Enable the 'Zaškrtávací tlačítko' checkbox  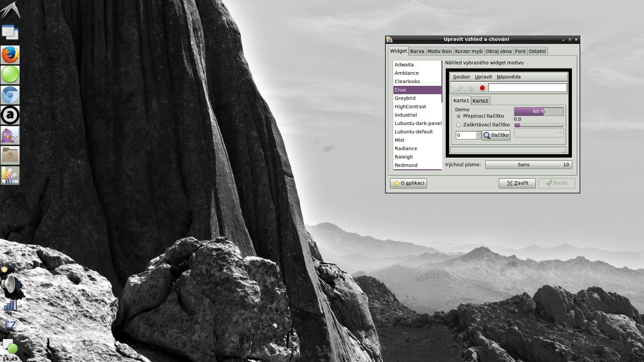(459, 125)
